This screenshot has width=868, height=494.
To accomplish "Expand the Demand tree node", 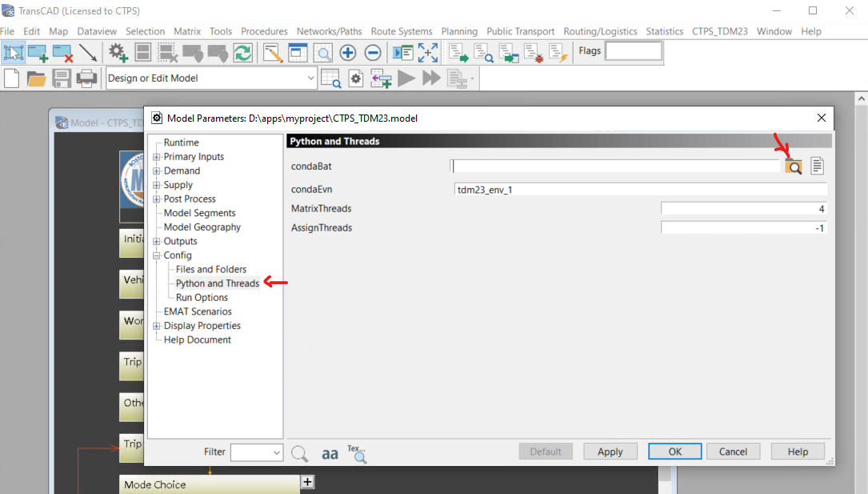I will [x=157, y=171].
